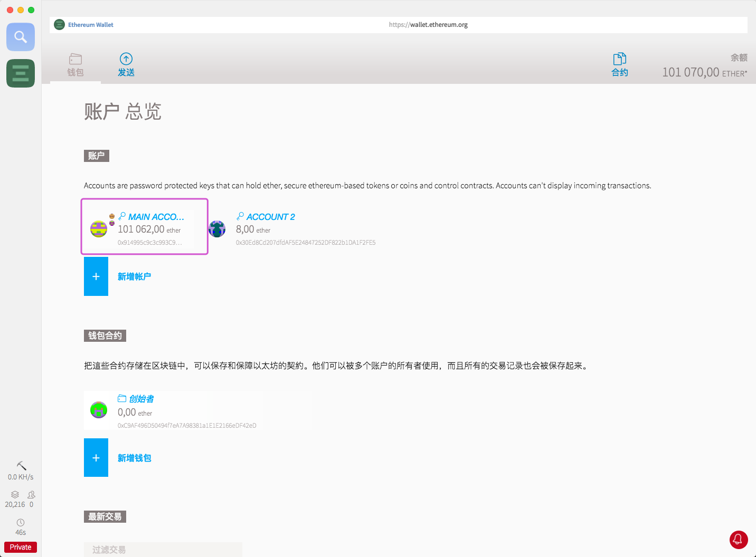
Task: Click the 新增帐户 add account label
Action: (134, 276)
